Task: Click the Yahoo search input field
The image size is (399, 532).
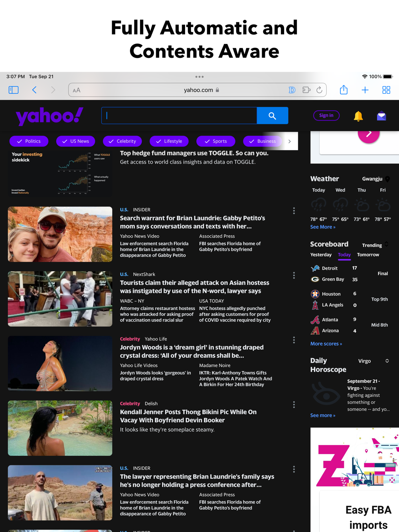Action: click(x=180, y=116)
